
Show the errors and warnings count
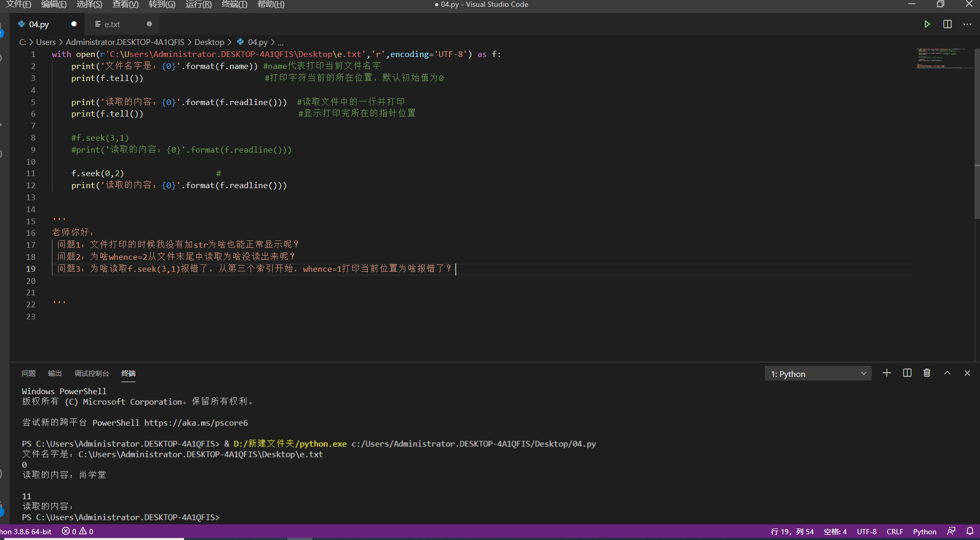coord(77,531)
